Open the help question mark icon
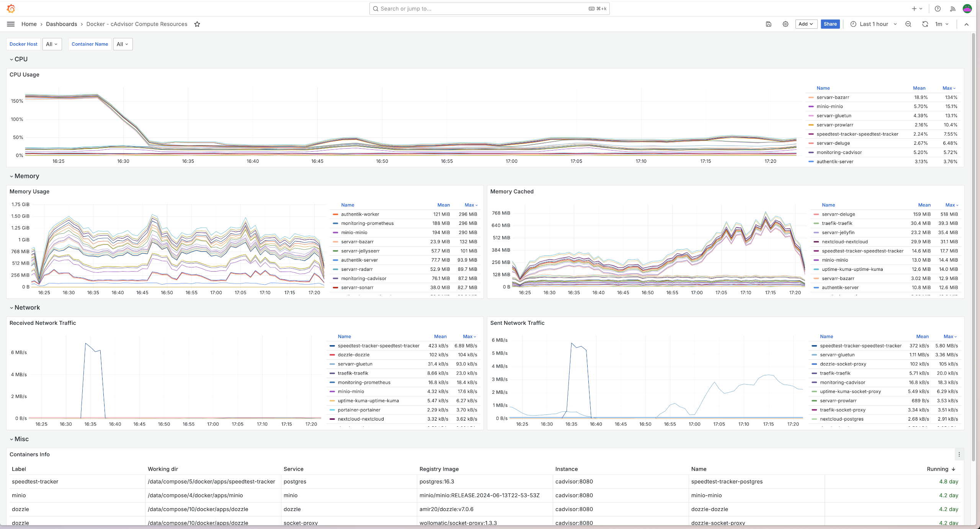 [938, 9]
